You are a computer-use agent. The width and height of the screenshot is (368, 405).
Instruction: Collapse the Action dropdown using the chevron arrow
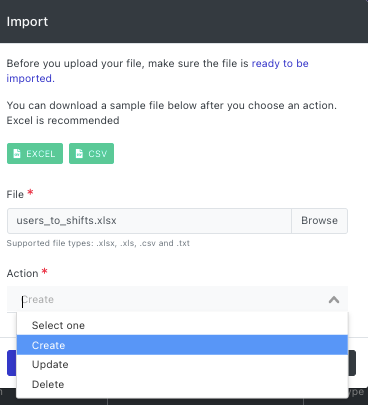(334, 300)
